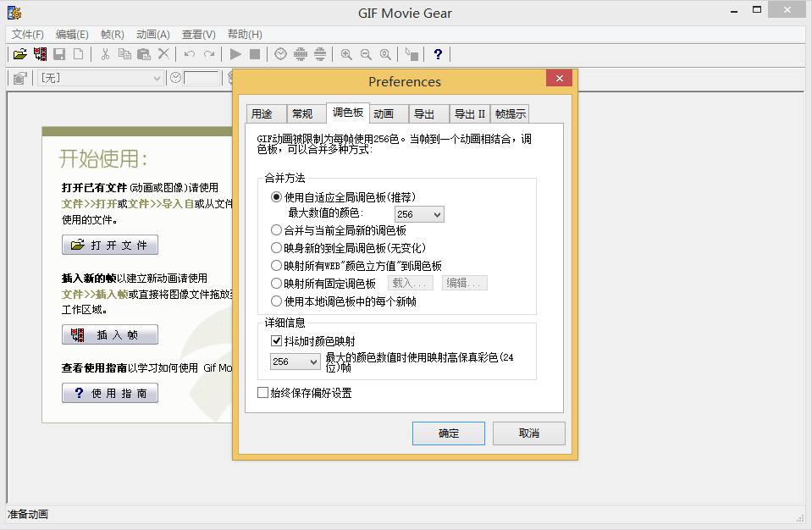Select 合并与当前全局新的调色板 radio option

[x=276, y=230]
